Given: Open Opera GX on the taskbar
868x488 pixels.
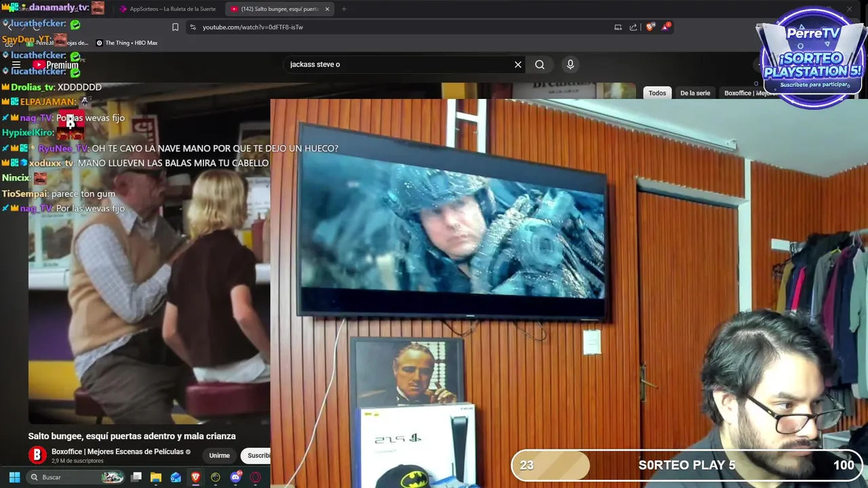Looking at the screenshot, I should tap(256, 477).
